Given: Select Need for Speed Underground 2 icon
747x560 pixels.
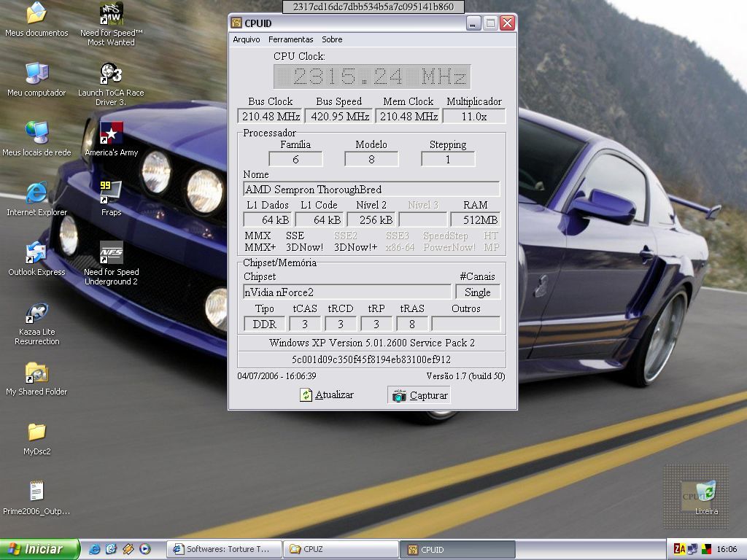Looking at the screenshot, I should click(111, 253).
